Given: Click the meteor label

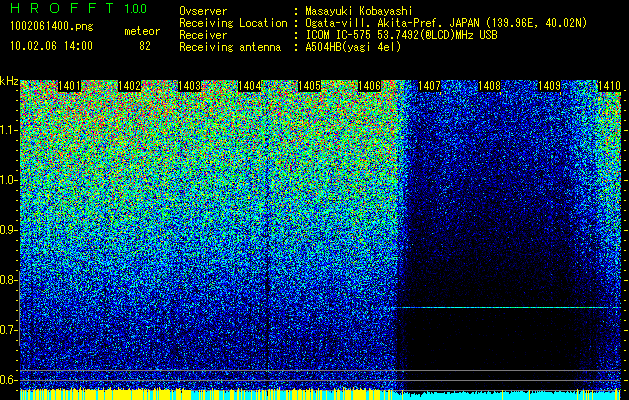Looking at the screenshot, I should point(142,31).
